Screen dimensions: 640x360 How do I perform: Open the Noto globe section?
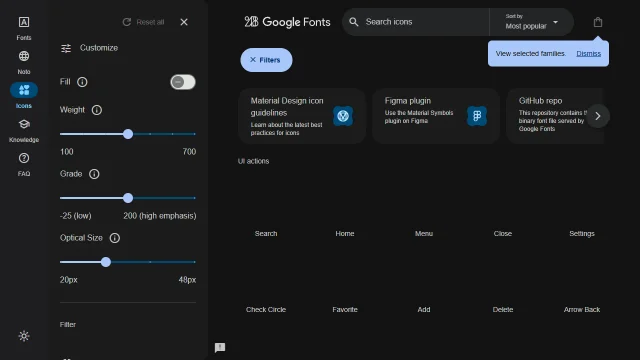[24, 62]
